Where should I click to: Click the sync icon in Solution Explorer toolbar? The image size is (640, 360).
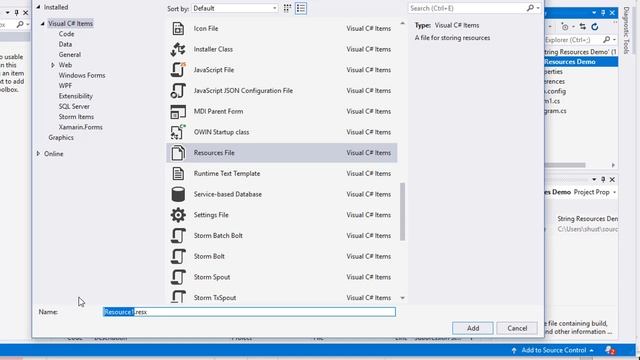coord(582,27)
